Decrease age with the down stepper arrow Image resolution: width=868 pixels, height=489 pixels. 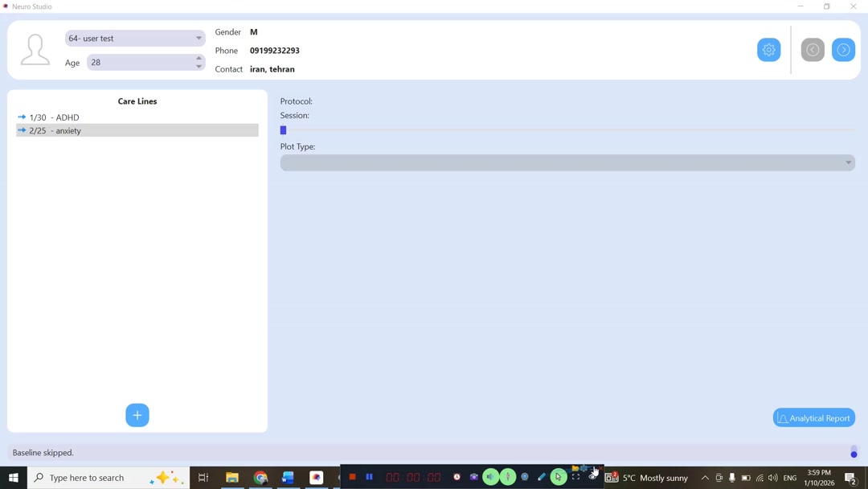(x=199, y=67)
